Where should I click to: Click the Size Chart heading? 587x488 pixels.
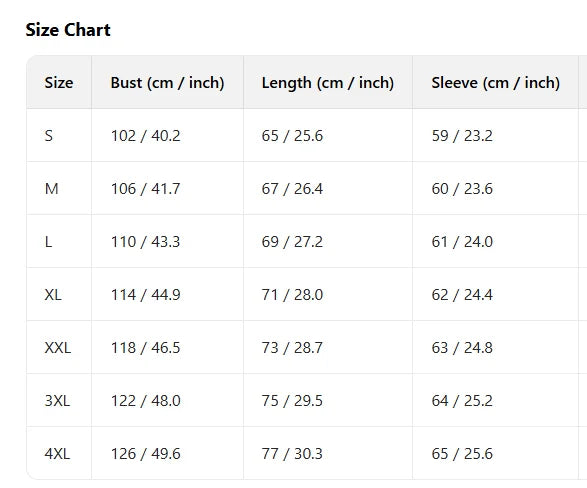[x=68, y=30]
